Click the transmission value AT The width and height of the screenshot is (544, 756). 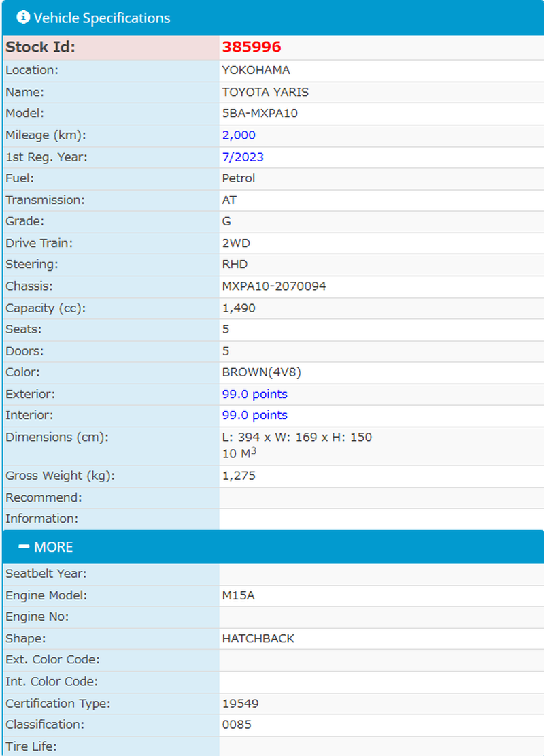click(x=229, y=199)
